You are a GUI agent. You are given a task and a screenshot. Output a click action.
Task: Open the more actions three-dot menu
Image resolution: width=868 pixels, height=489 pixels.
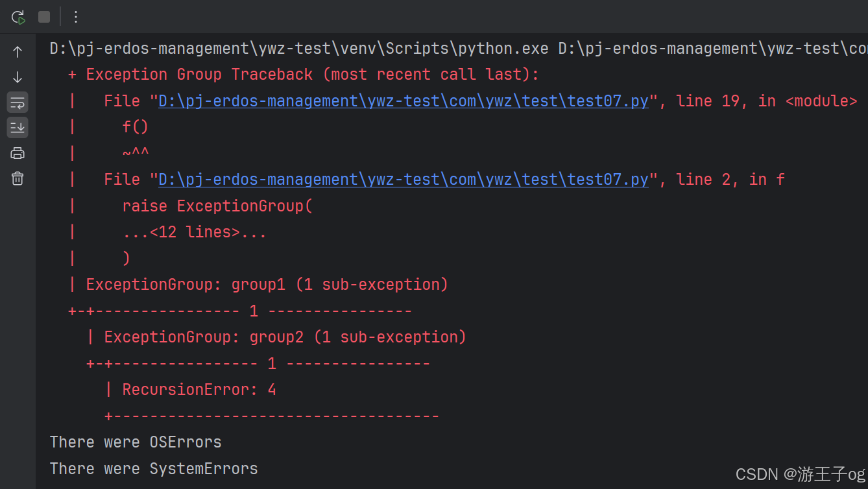(x=76, y=17)
